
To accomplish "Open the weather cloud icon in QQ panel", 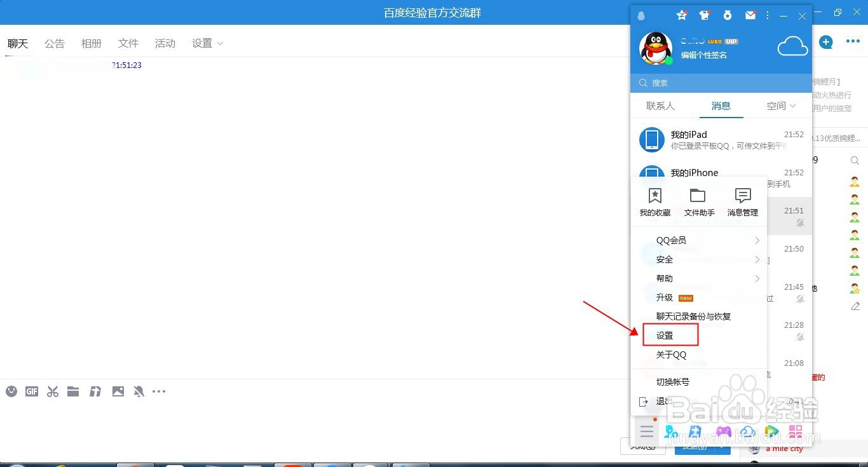I will 792,46.
